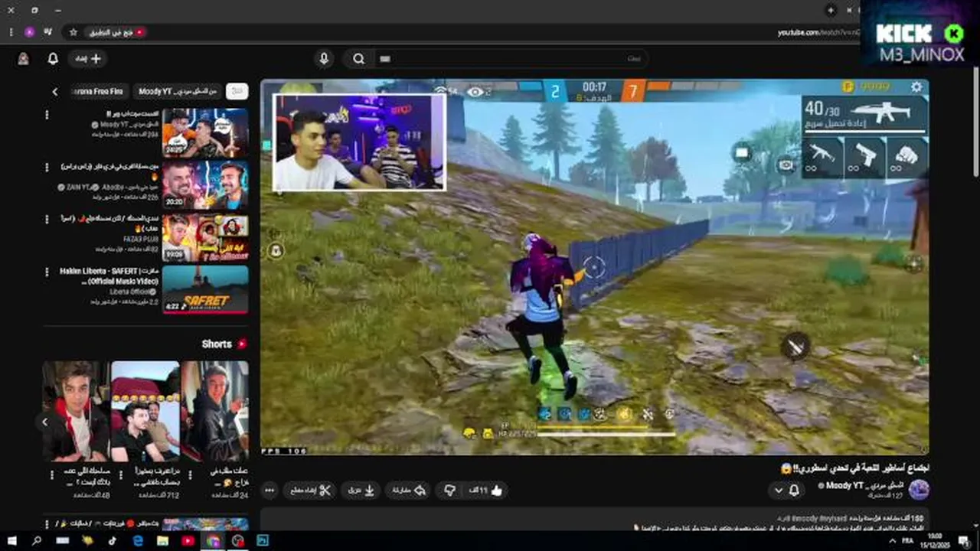980x551 pixels.
Task: Open Windows taskbar search
Action: pos(36,540)
